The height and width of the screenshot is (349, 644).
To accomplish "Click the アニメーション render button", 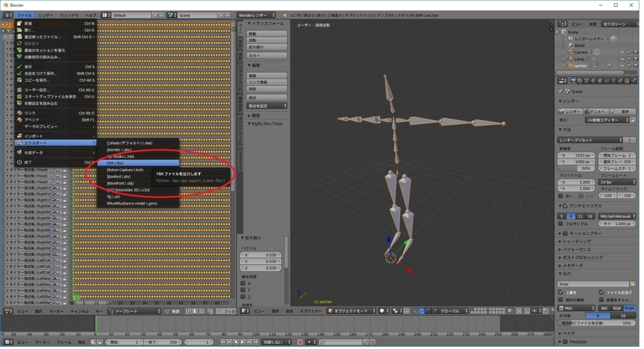I will click(x=596, y=111).
